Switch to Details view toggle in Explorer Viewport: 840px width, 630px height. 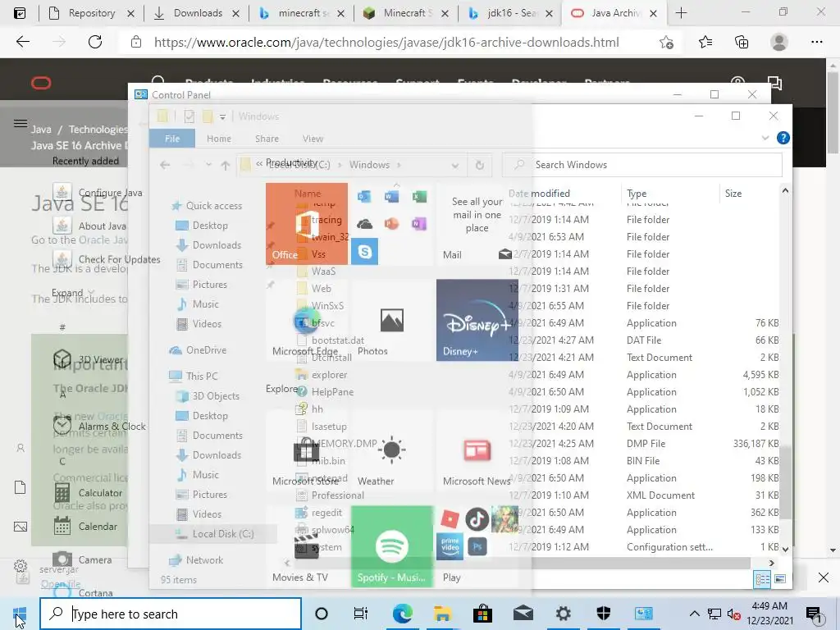(x=762, y=579)
